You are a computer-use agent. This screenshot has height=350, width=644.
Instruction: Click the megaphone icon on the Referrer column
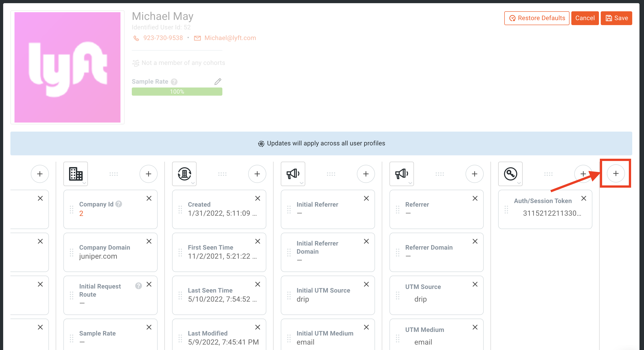(401, 174)
